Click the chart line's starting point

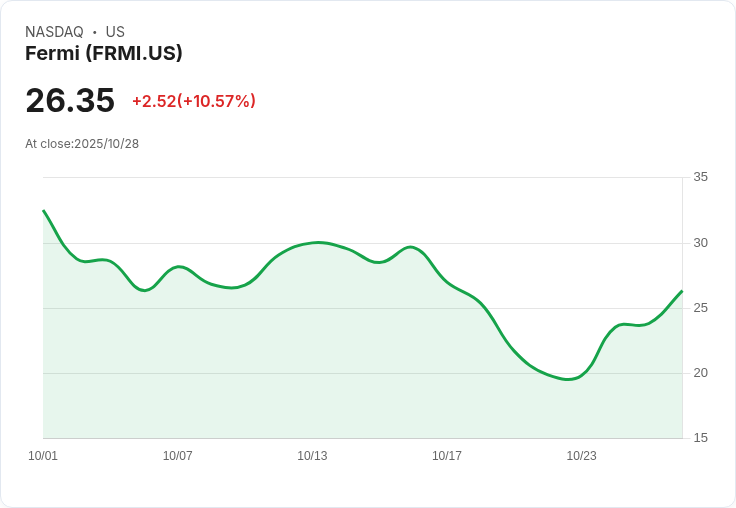(43, 211)
